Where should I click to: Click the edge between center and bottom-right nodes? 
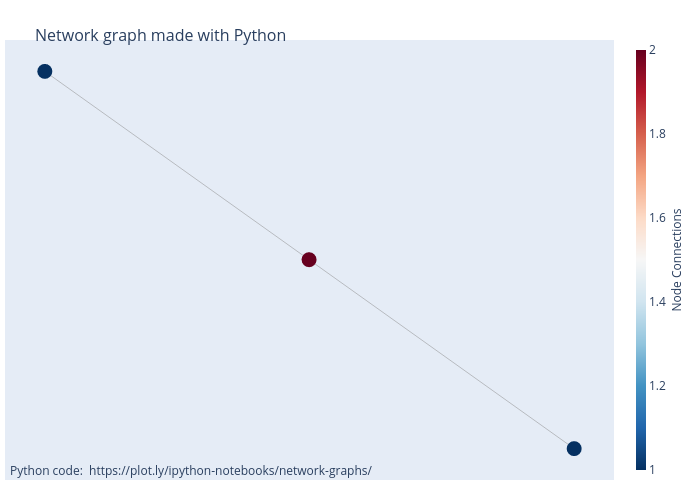click(441, 354)
